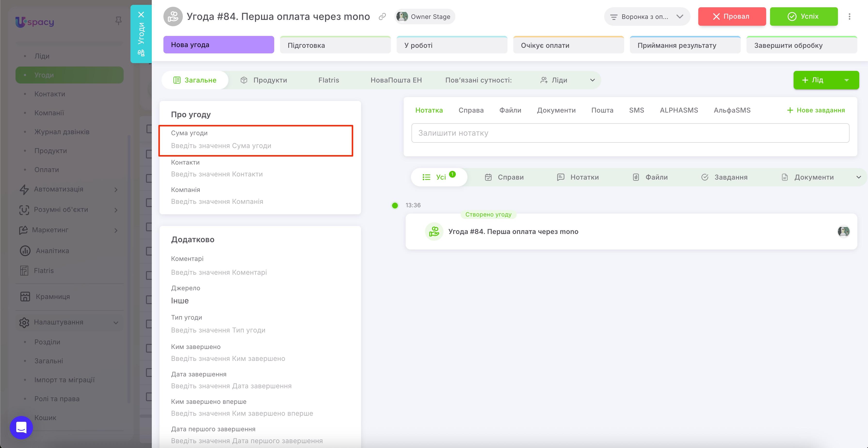The width and height of the screenshot is (868, 448).
Task: Expand the Автоматизація sidebar section
Action: [x=69, y=189]
